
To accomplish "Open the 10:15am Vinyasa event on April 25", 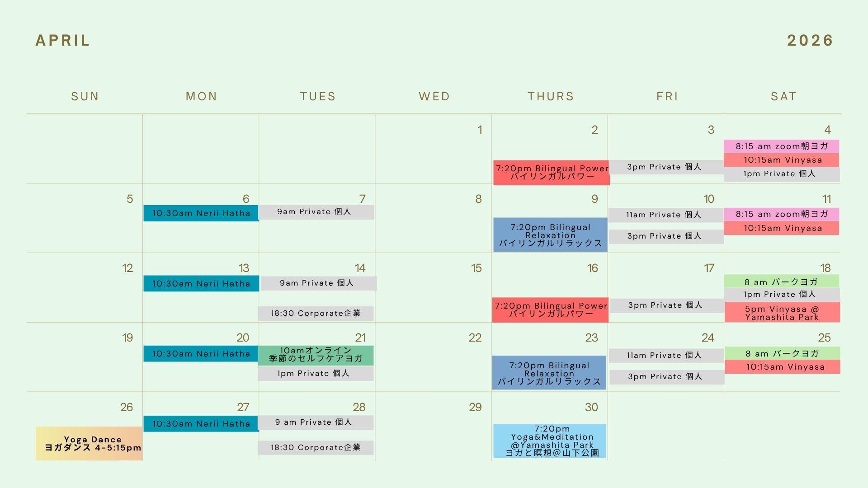I will pos(783,367).
